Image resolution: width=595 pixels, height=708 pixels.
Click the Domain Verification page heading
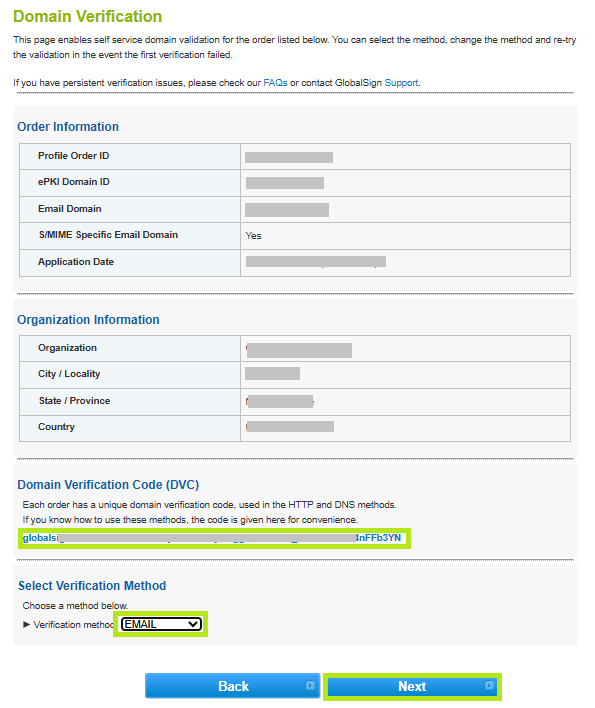[x=88, y=16]
